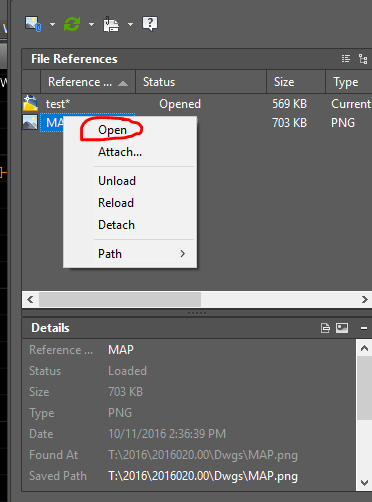
Task: Switch File References to tree view icon
Action: point(363,59)
